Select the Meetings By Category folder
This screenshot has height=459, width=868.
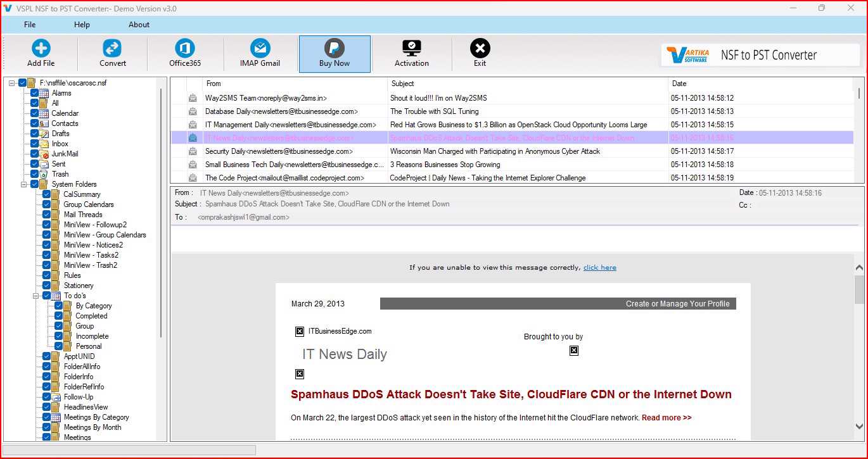(x=96, y=417)
